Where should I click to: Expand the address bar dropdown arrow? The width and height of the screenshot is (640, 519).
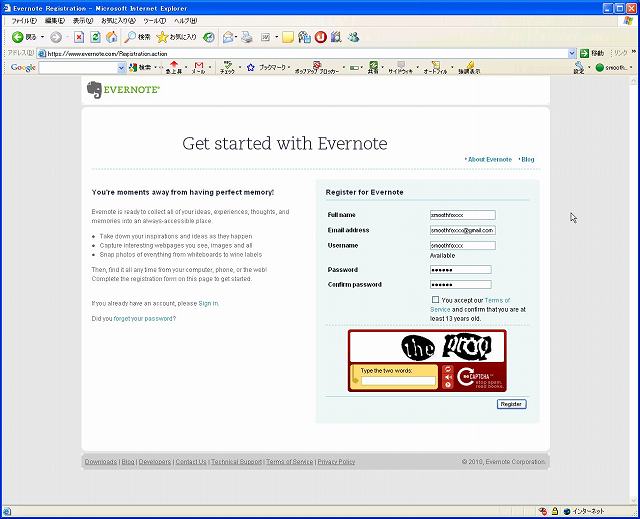(x=572, y=53)
